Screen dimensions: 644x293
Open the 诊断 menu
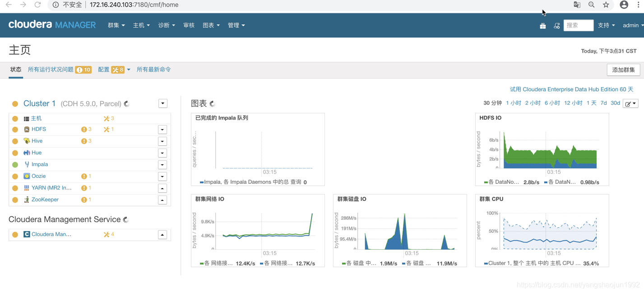click(x=167, y=25)
